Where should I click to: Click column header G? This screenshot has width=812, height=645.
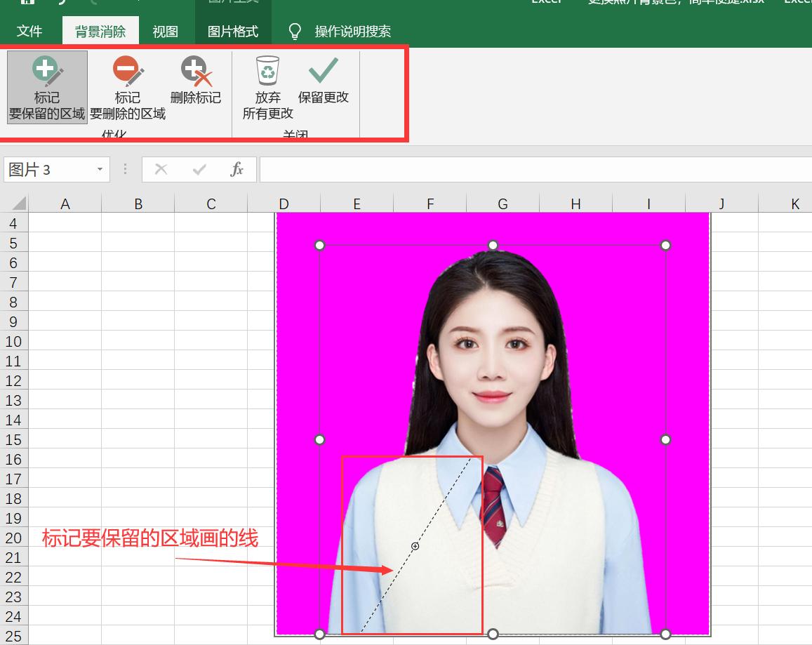click(502, 204)
